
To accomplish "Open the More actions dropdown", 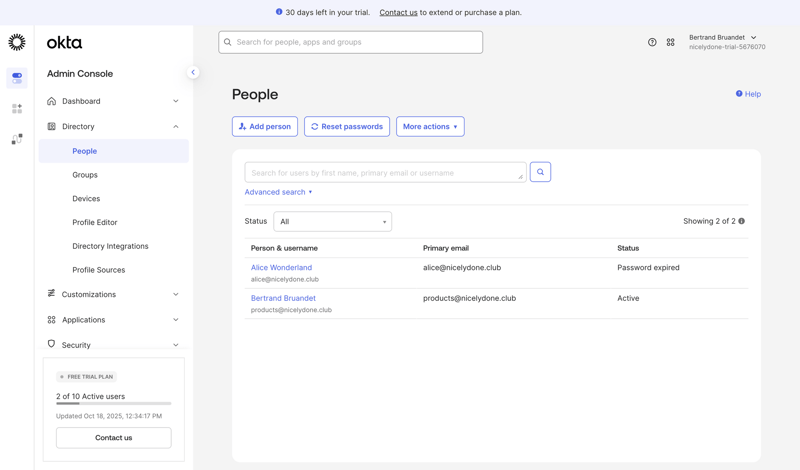I will pos(430,127).
